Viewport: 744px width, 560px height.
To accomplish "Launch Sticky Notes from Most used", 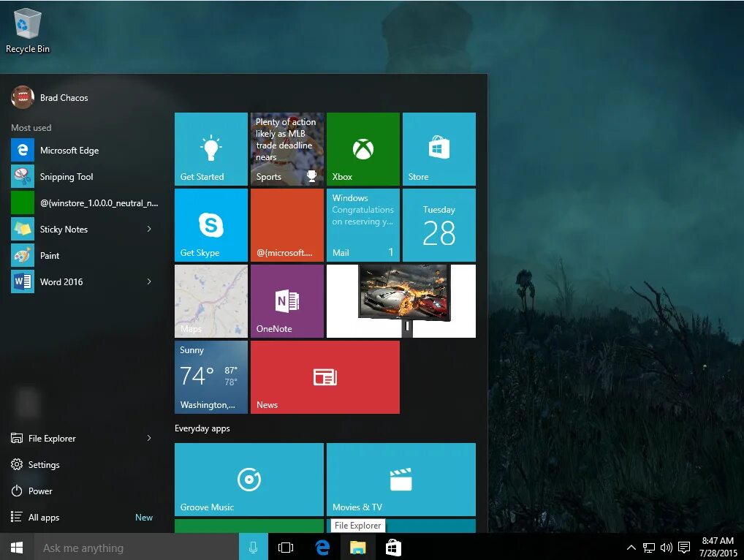I will coord(76,230).
